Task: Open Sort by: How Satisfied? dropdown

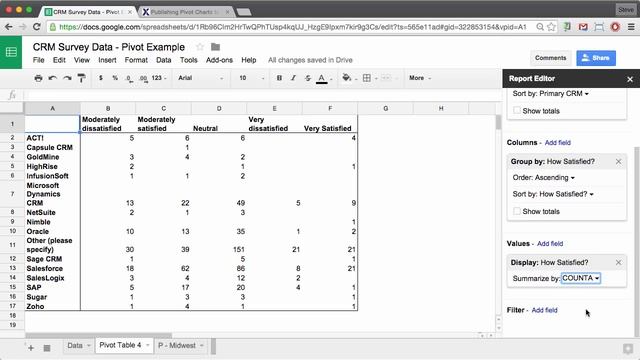Action: tap(553, 194)
